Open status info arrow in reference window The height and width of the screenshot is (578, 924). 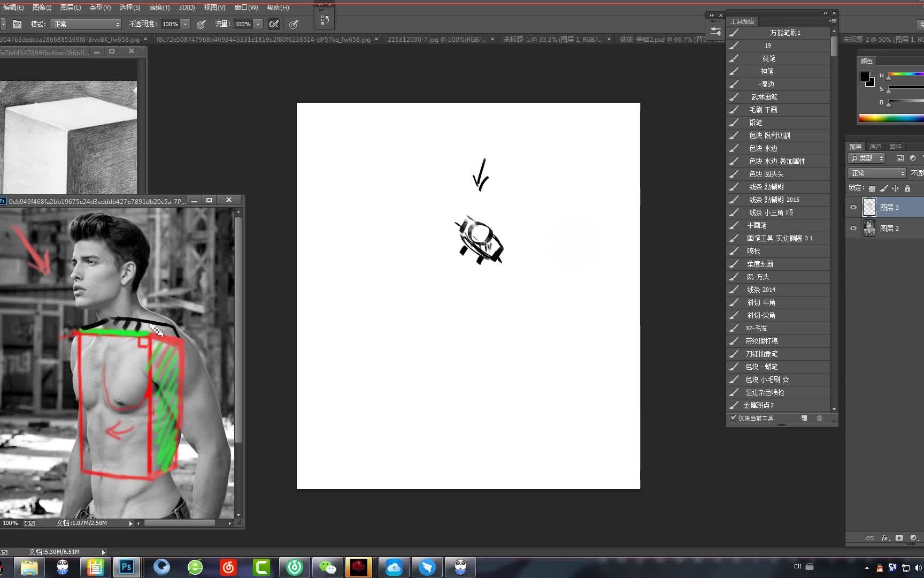click(x=130, y=523)
